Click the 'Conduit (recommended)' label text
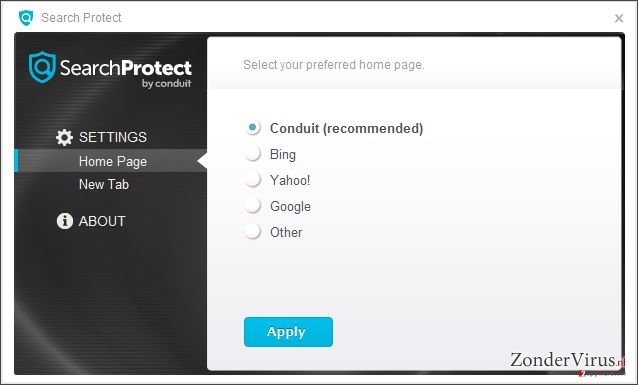This screenshot has width=638, height=385. 347,129
